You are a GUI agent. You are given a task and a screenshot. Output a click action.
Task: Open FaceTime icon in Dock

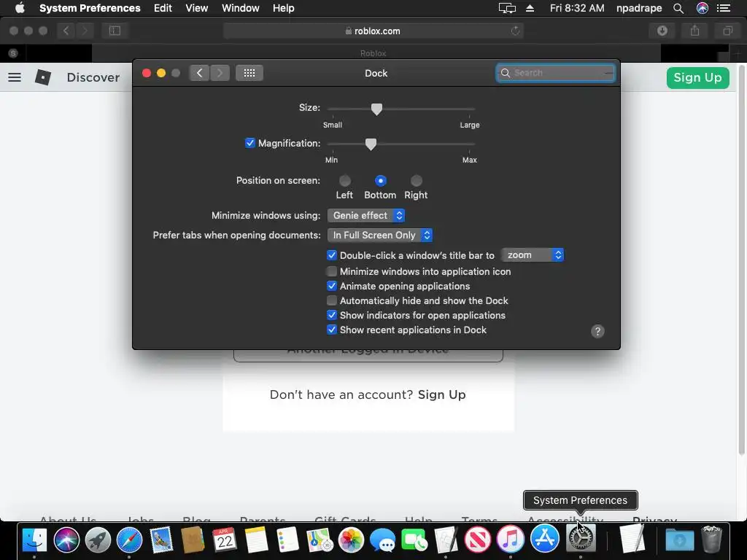[x=414, y=540]
